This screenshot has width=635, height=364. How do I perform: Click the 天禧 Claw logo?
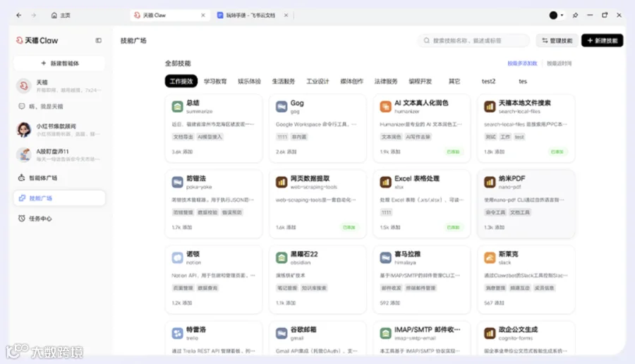click(x=37, y=40)
